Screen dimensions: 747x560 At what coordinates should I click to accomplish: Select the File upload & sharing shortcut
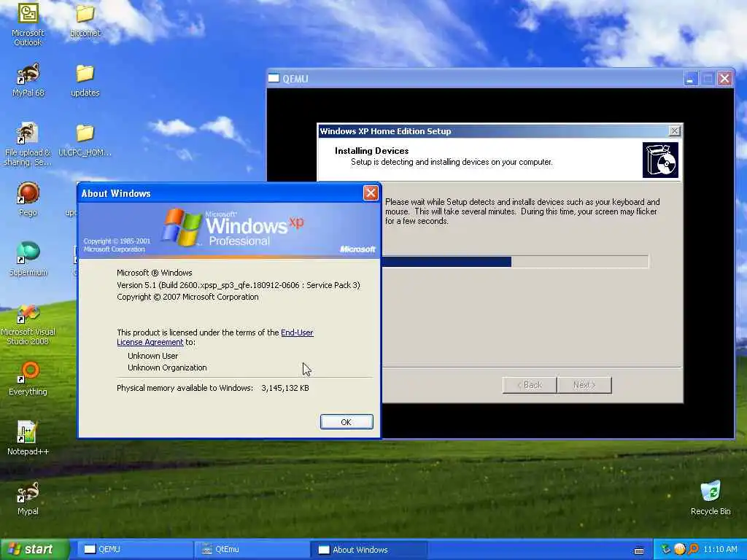[28, 144]
